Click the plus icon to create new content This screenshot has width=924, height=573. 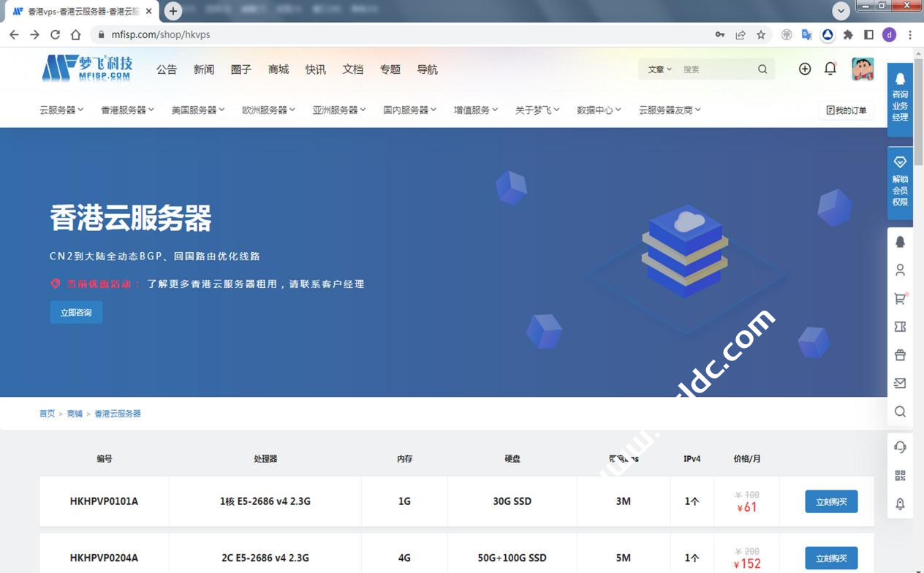[804, 69]
